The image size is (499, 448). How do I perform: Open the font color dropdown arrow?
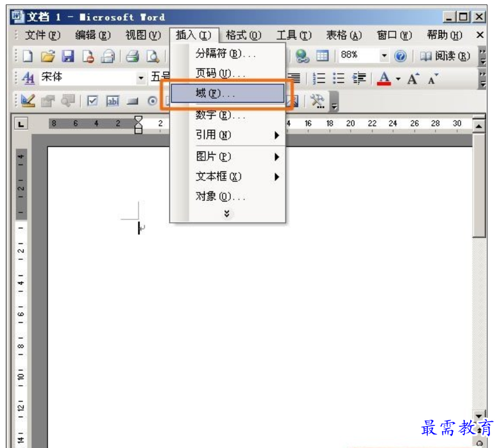(398, 78)
